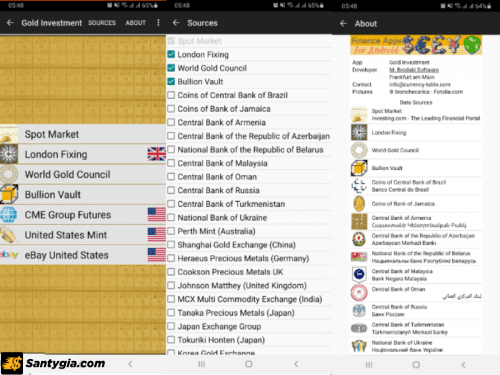Tap Central Bank of Russia emblem icon
This screenshot has width=500, height=375.
(359, 310)
